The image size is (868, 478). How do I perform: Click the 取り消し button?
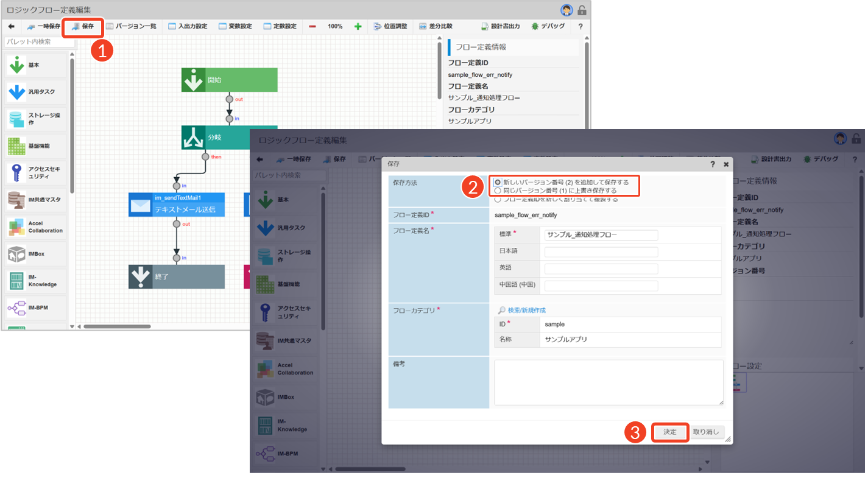(x=705, y=432)
